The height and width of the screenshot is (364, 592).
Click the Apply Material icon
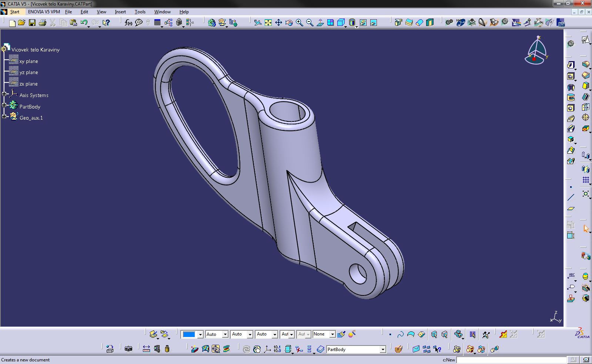[398, 349]
